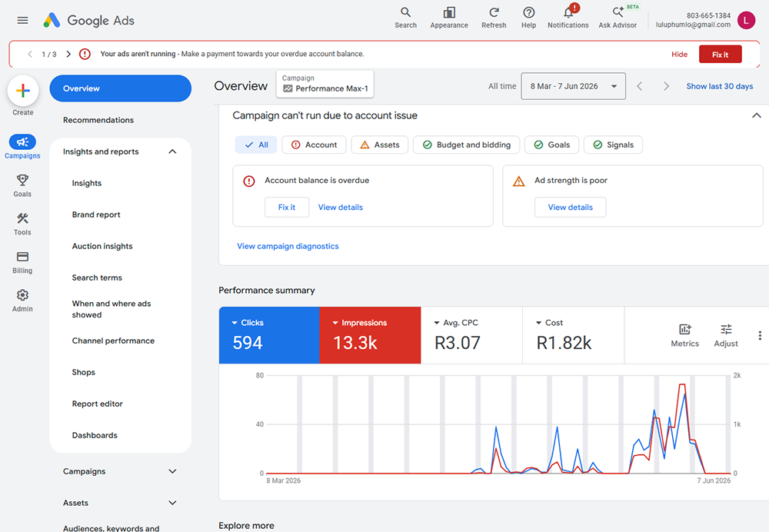Open Auction insights
Screen dimensions: 769x532
coord(102,246)
